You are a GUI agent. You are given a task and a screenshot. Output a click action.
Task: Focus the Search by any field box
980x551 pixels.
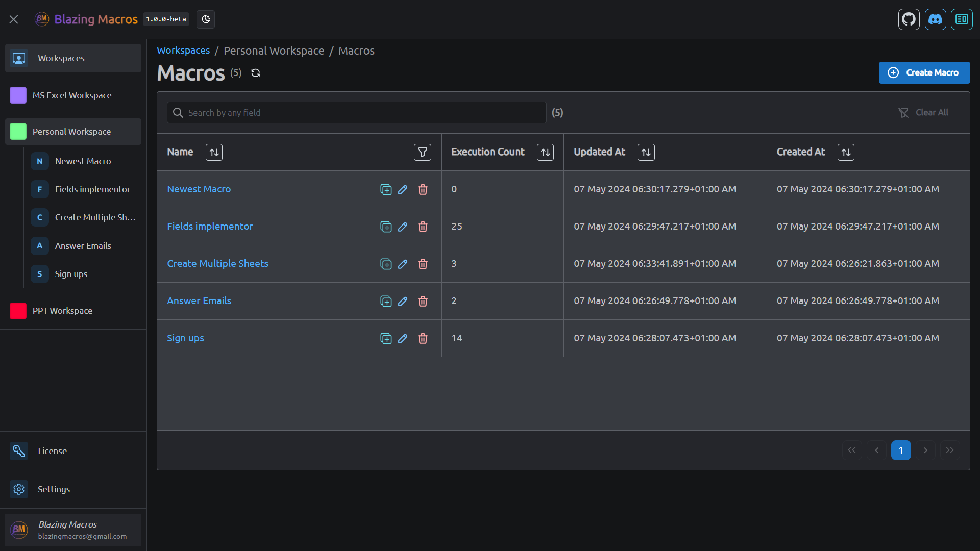tap(357, 113)
